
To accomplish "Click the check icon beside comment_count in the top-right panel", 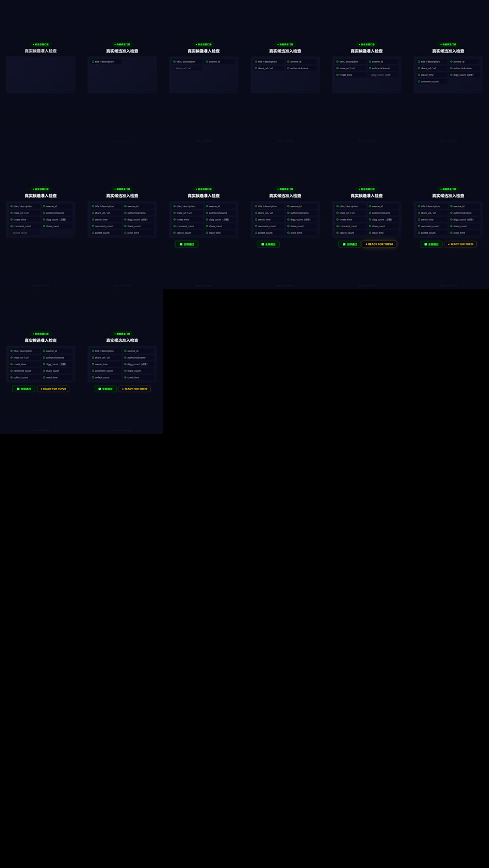I will 419,82.
